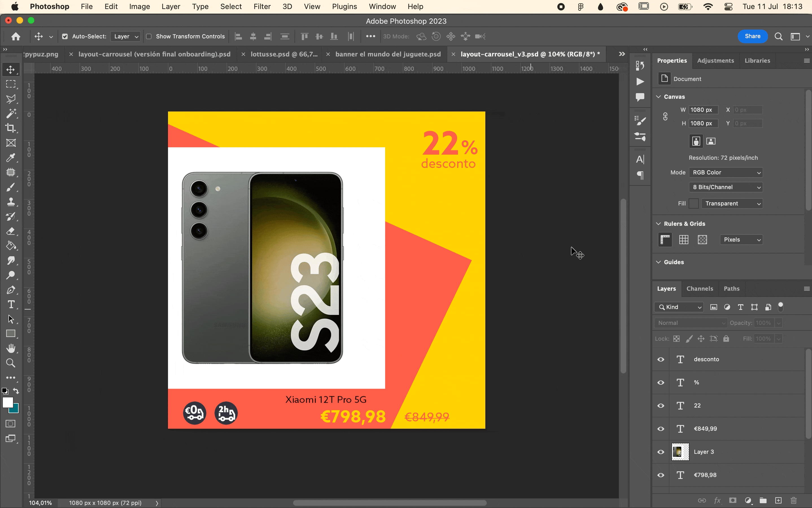812x508 pixels.
Task: Select the Path Selection tool
Action: [x=11, y=319]
